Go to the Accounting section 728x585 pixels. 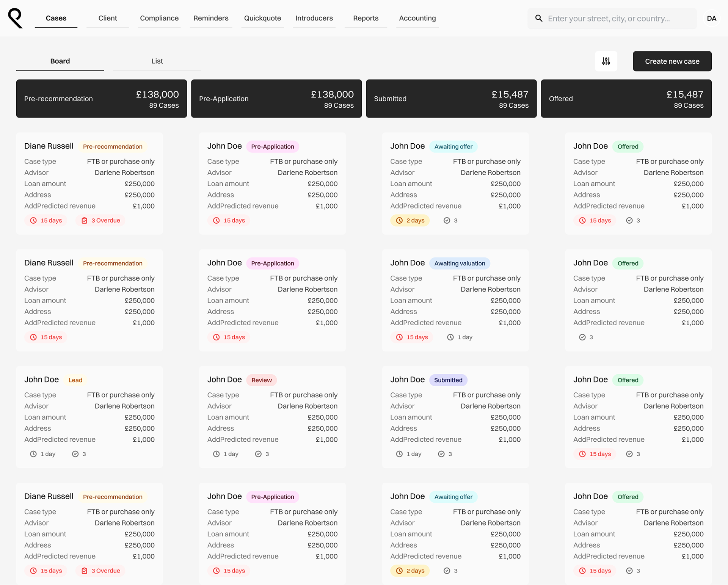pos(417,18)
